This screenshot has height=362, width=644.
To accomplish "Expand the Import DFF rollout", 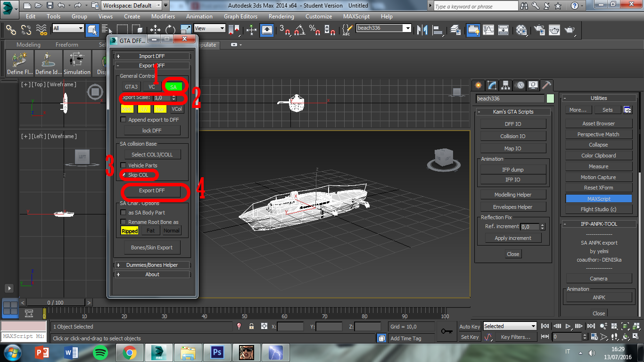I will click(x=152, y=56).
